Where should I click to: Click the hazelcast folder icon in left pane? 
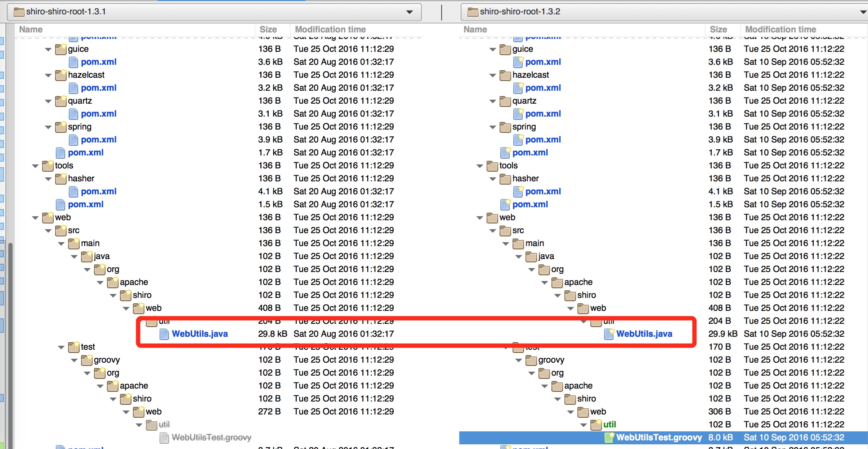[x=61, y=75]
